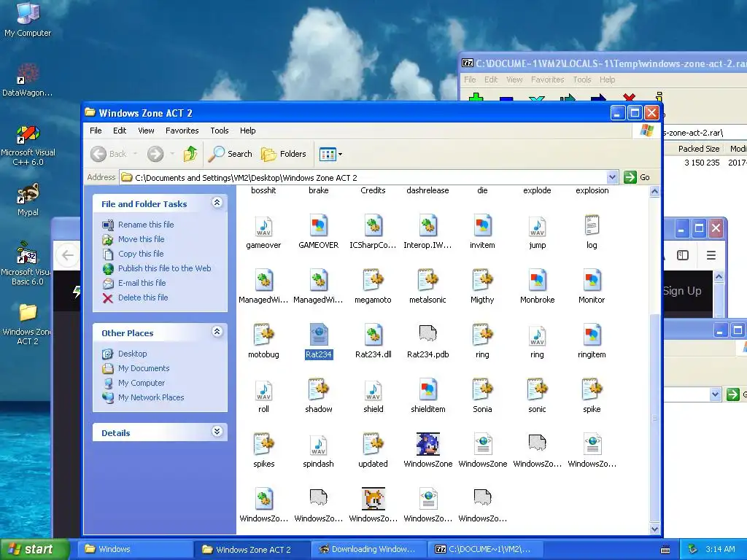Click Copy this file link
The height and width of the screenshot is (560, 747).
click(141, 254)
